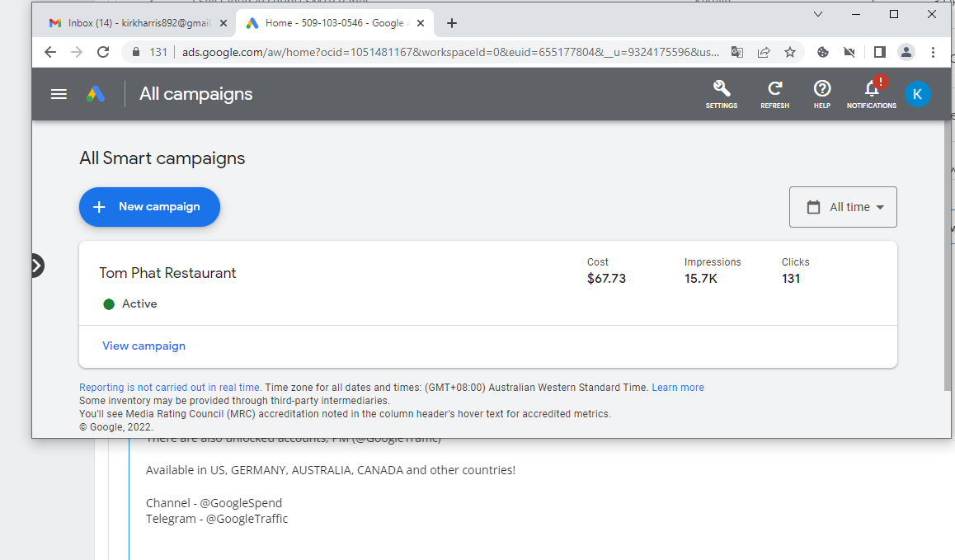
Task: Maximize the browser window
Action: click(893, 14)
